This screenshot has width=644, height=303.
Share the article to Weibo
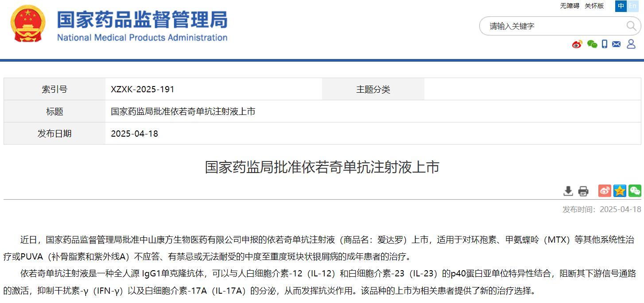pyautogui.click(x=605, y=191)
